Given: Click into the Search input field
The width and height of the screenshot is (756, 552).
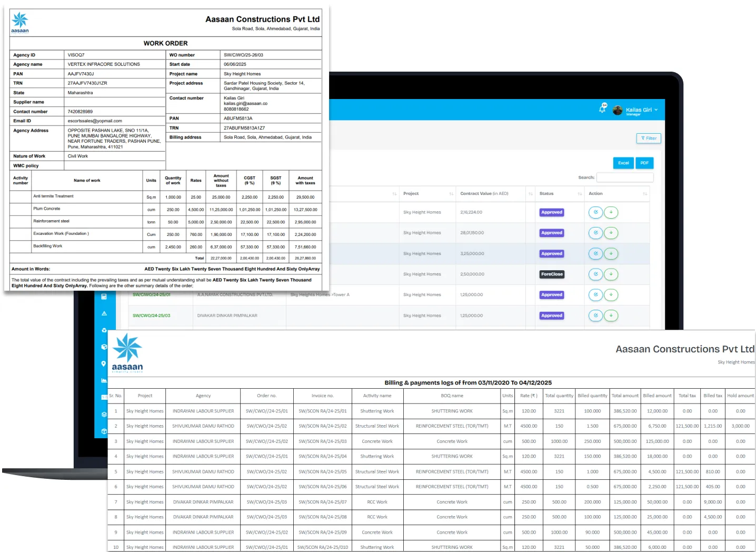Looking at the screenshot, I should pos(624,178).
